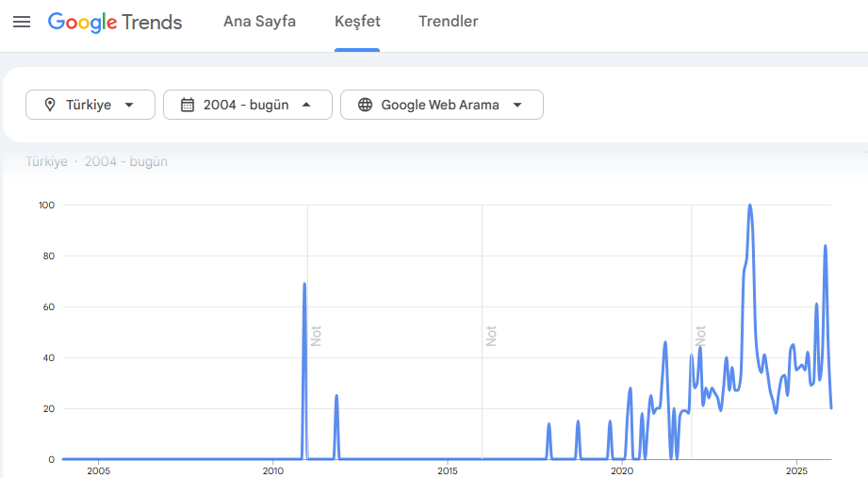Click the 40 y-axis label
The image size is (868, 478).
pyautogui.click(x=49, y=358)
